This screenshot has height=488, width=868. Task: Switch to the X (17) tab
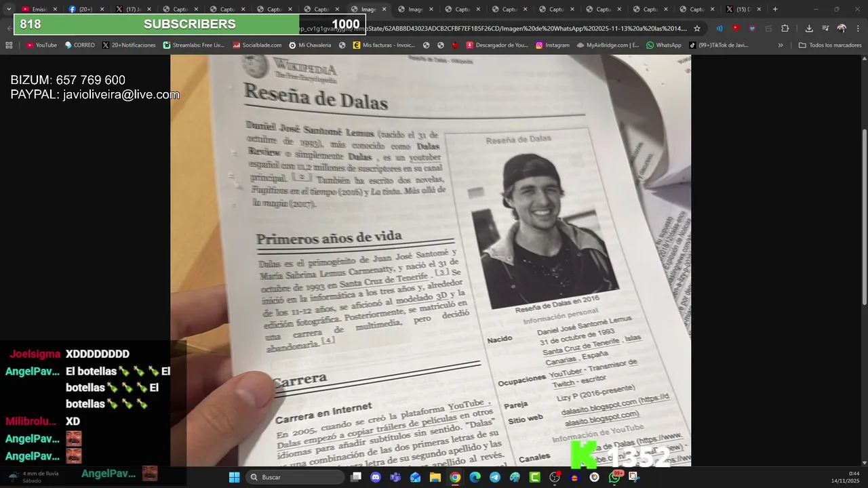[134, 9]
